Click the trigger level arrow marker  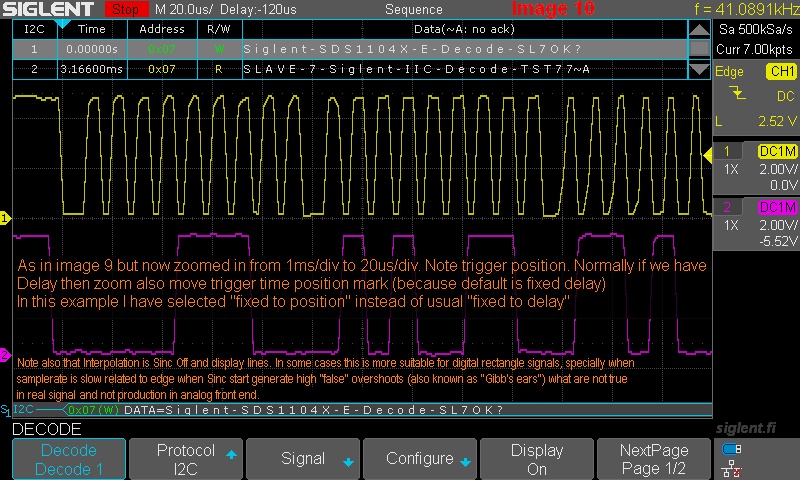click(x=708, y=156)
